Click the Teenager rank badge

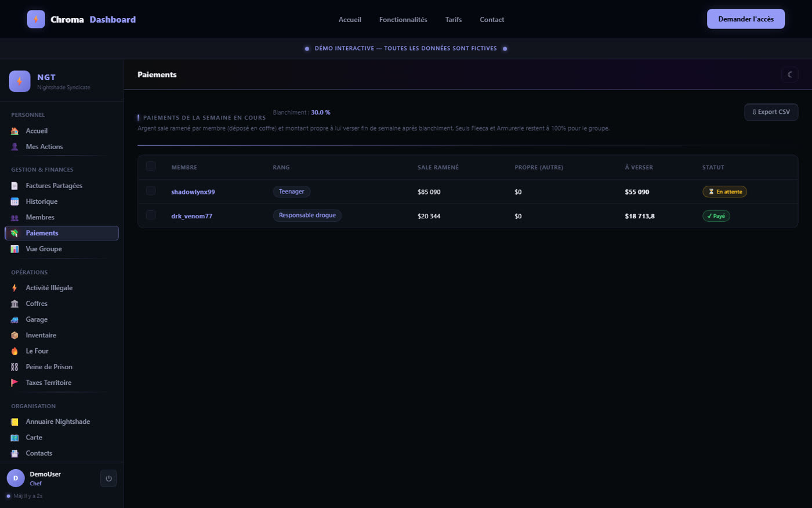[x=292, y=192]
